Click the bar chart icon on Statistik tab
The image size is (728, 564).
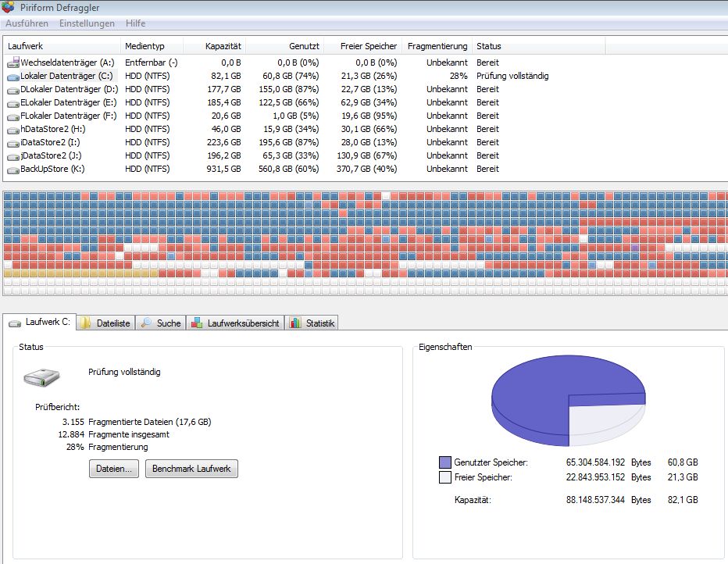pos(295,323)
